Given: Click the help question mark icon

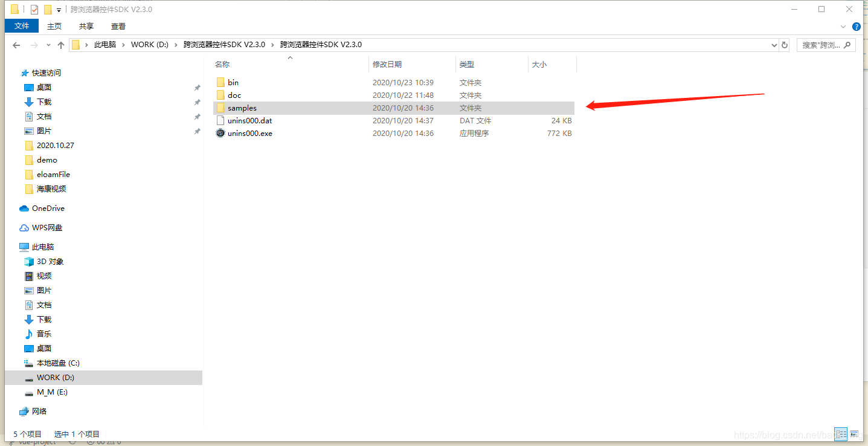Looking at the screenshot, I should pyautogui.click(x=857, y=27).
